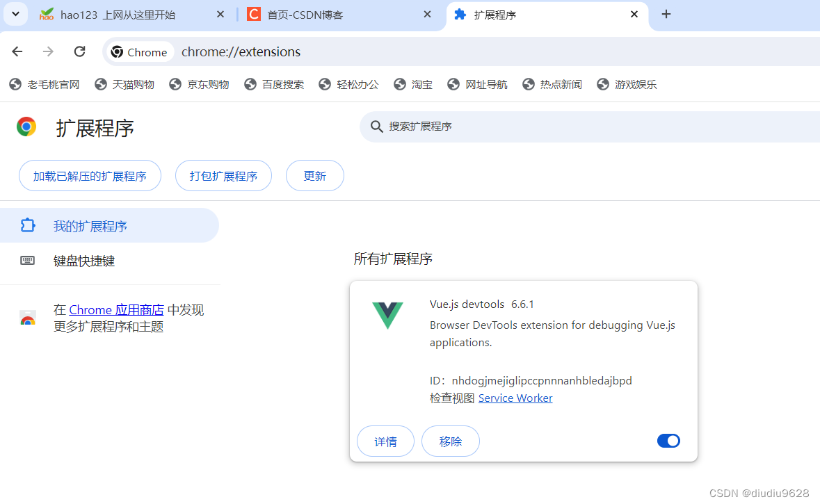Viewport: 820px width, 504px height.
Task: Close the 首页-CSDN博客 tab
Action: click(427, 14)
